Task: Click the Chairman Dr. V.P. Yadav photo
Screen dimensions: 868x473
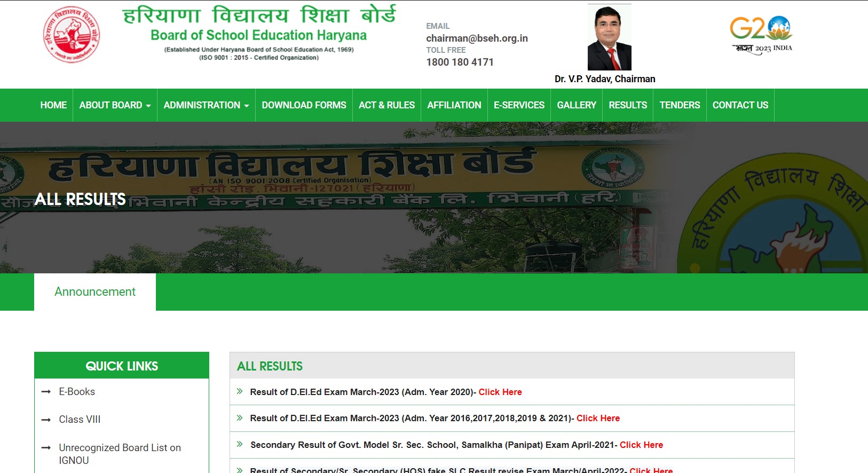Action: tap(609, 37)
